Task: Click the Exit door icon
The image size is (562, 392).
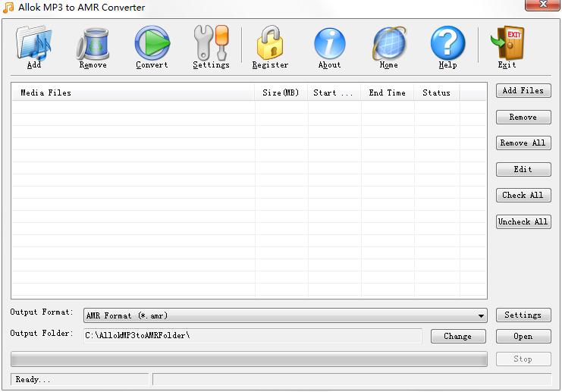Action: coord(507,42)
